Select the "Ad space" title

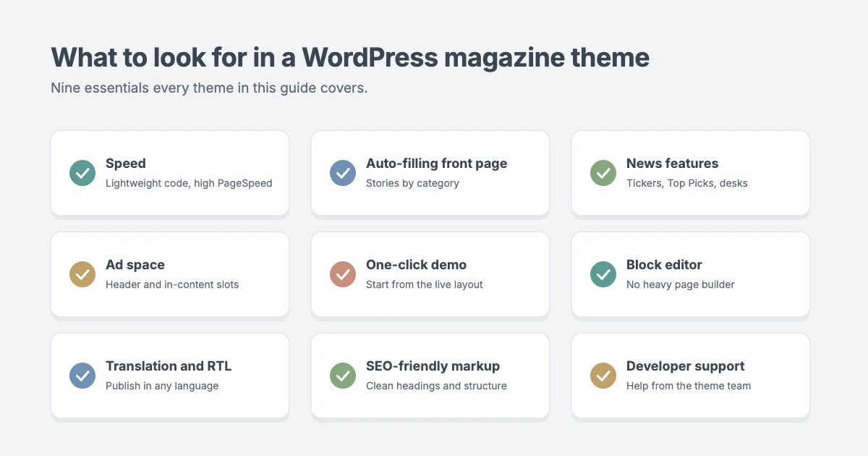135,265
